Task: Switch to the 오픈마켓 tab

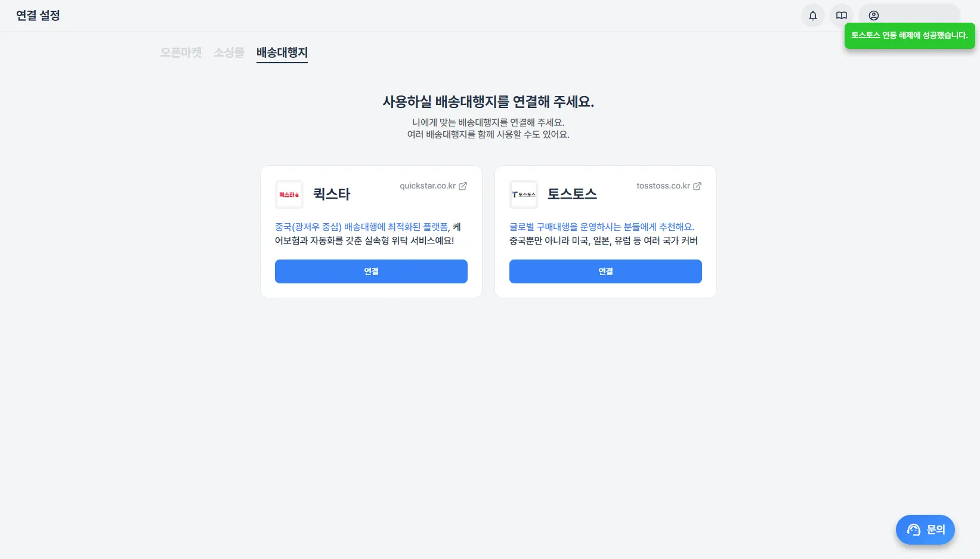Action: (181, 52)
